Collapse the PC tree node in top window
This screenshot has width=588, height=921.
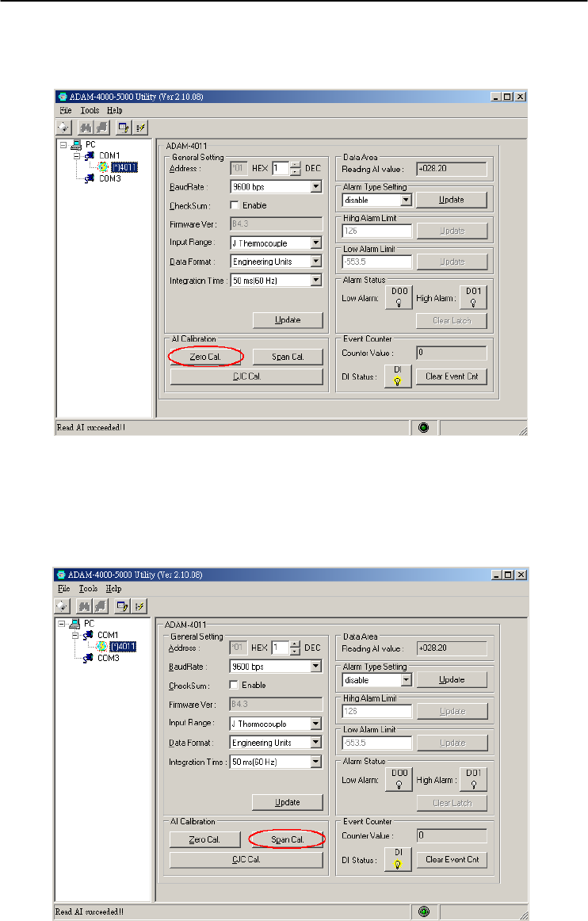pyautogui.click(x=63, y=144)
